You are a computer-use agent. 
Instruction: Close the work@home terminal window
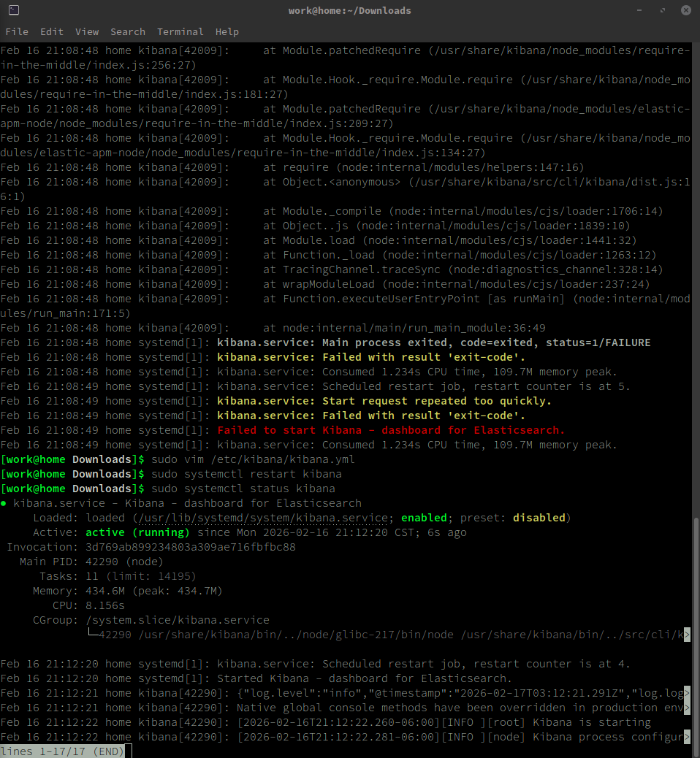pyautogui.click(x=687, y=10)
